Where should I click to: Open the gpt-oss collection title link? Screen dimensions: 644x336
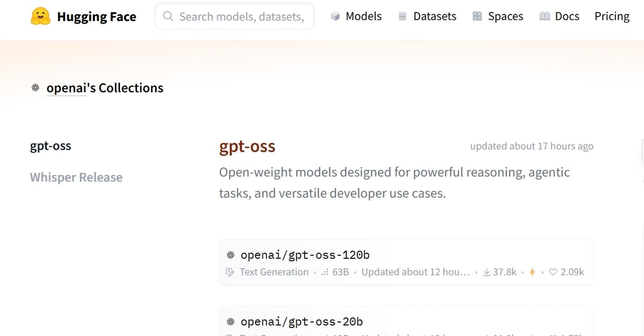[247, 146]
